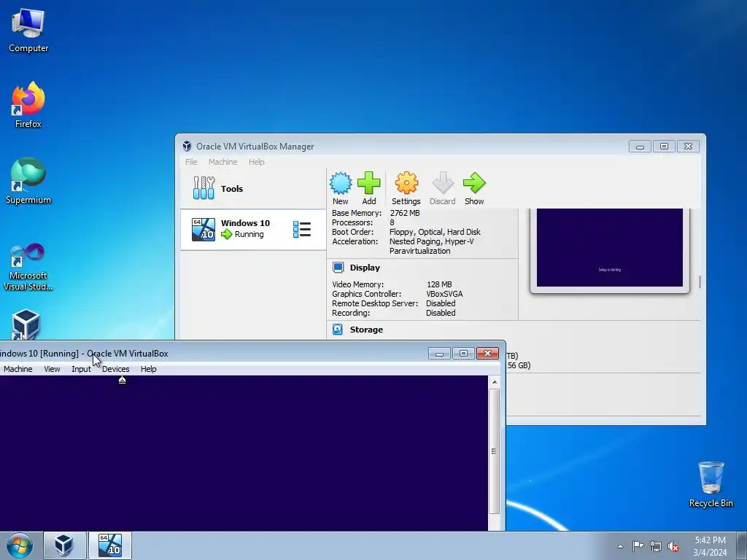Image resolution: width=747 pixels, height=560 pixels.
Task: Open Input menu in the running VM window
Action: (81, 369)
